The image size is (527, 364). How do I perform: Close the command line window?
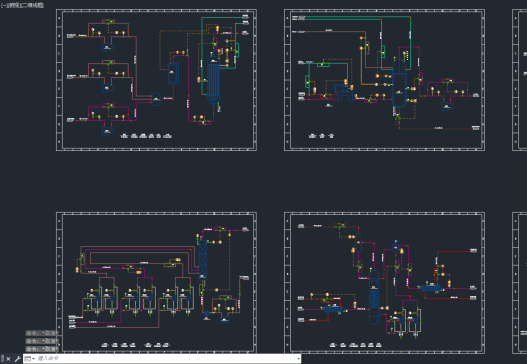click(x=8, y=359)
